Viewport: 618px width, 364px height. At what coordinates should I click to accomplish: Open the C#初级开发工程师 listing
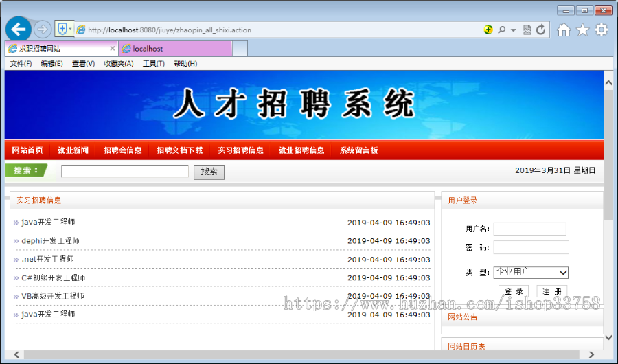click(53, 277)
